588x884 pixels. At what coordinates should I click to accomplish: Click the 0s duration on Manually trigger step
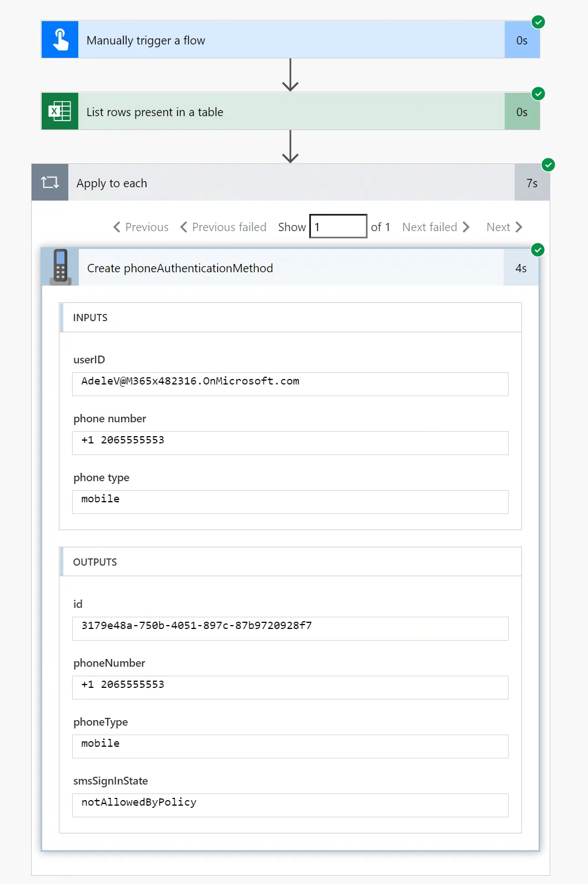click(522, 40)
